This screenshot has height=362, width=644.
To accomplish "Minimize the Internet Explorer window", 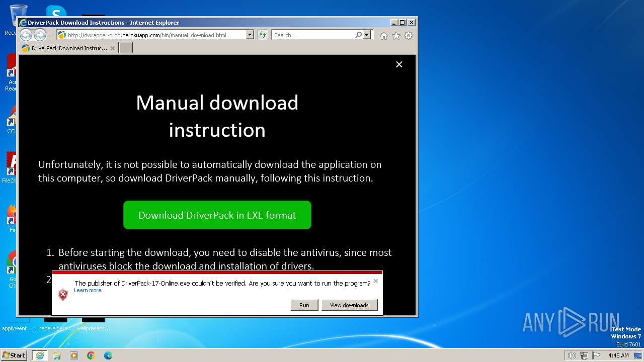I will click(394, 23).
